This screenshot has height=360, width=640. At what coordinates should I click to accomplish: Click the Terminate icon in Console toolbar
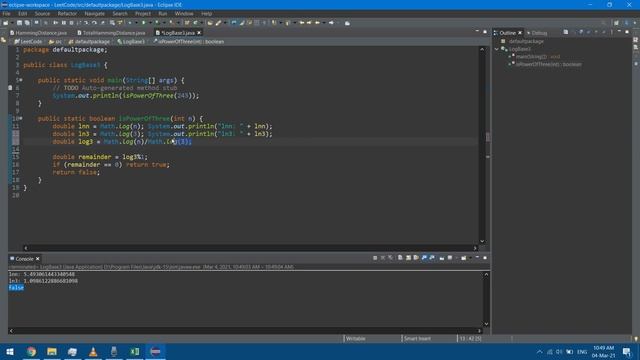point(375,258)
